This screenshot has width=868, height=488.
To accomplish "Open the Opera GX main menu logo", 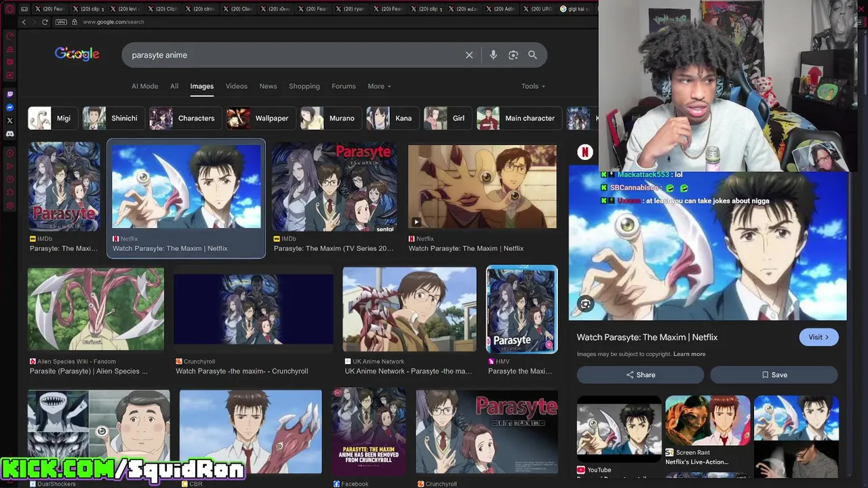I will pos(9,9).
